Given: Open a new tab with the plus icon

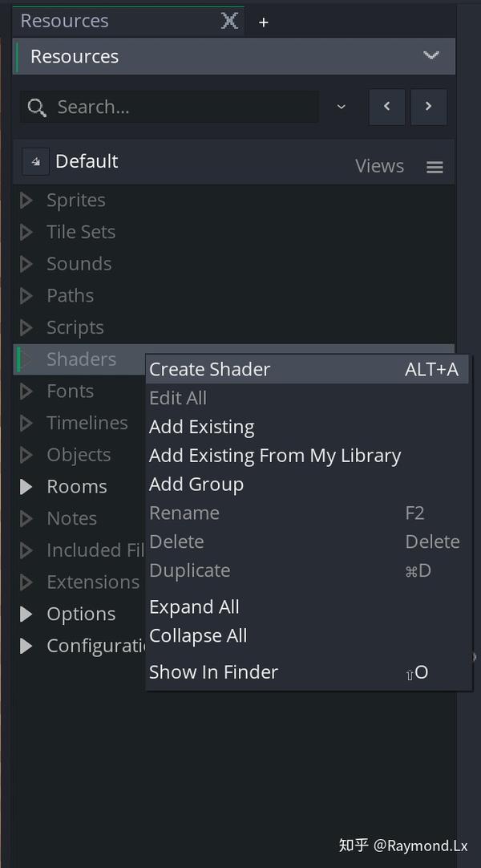Looking at the screenshot, I should 263,22.
